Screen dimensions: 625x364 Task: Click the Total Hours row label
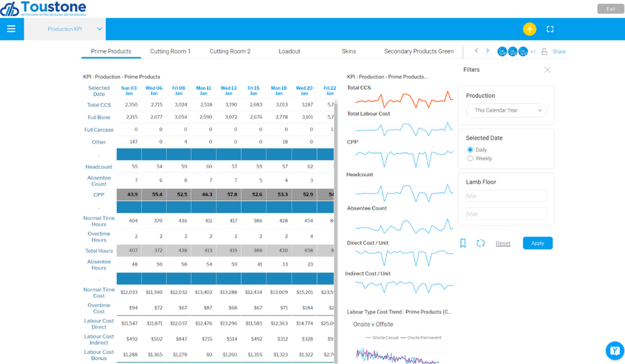click(x=99, y=251)
